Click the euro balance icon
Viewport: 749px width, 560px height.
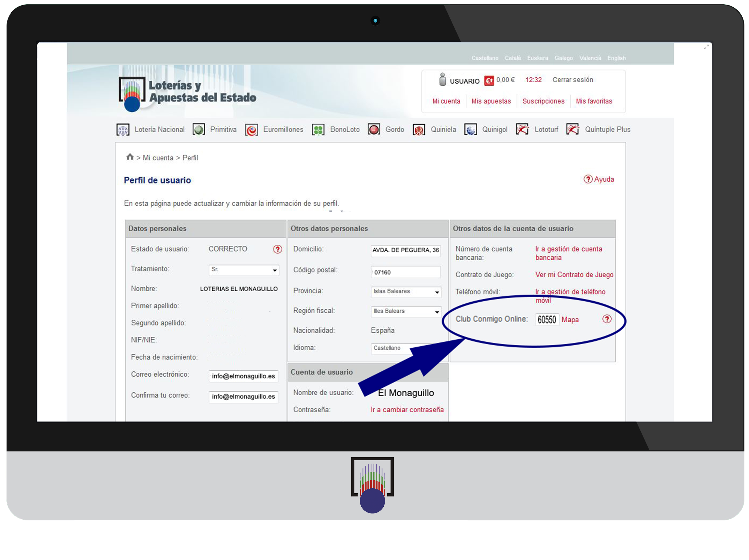pyautogui.click(x=489, y=80)
